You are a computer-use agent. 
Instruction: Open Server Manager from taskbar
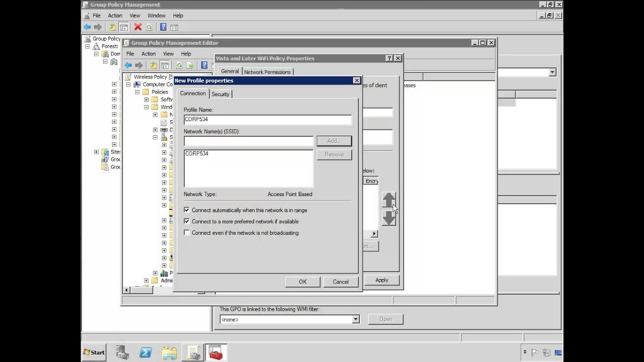click(123, 352)
